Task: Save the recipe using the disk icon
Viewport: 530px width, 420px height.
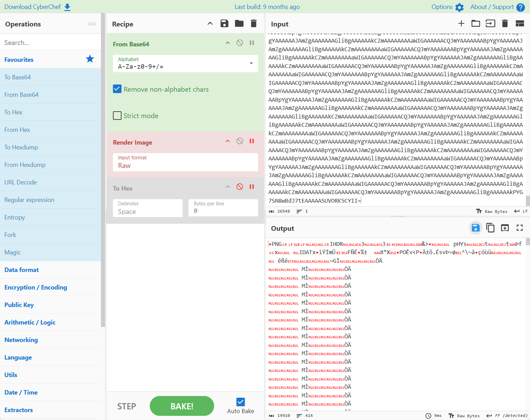Action: click(224, 24)
